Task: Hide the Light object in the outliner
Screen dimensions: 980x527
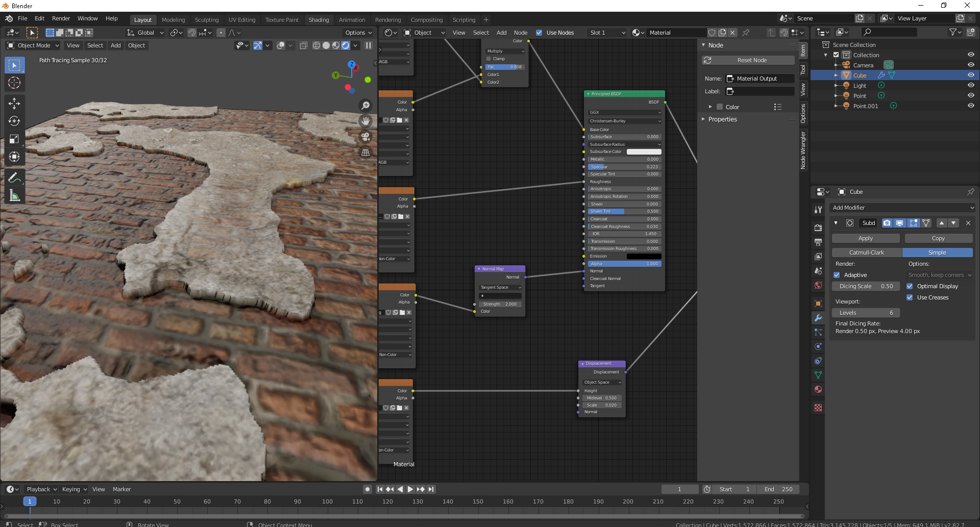Action: coord(971,85)
